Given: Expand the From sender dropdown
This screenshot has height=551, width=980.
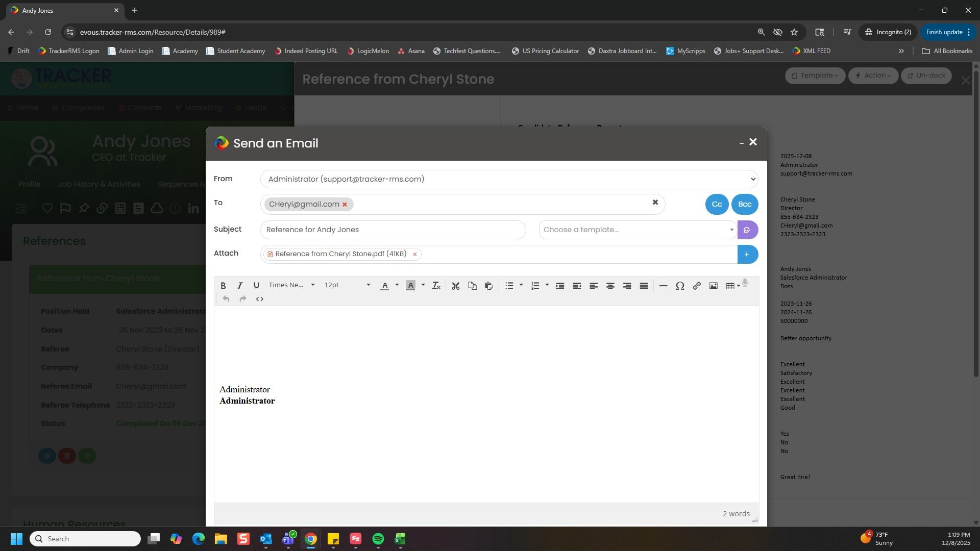Looking at the screenshot, I should pos(508,179).
